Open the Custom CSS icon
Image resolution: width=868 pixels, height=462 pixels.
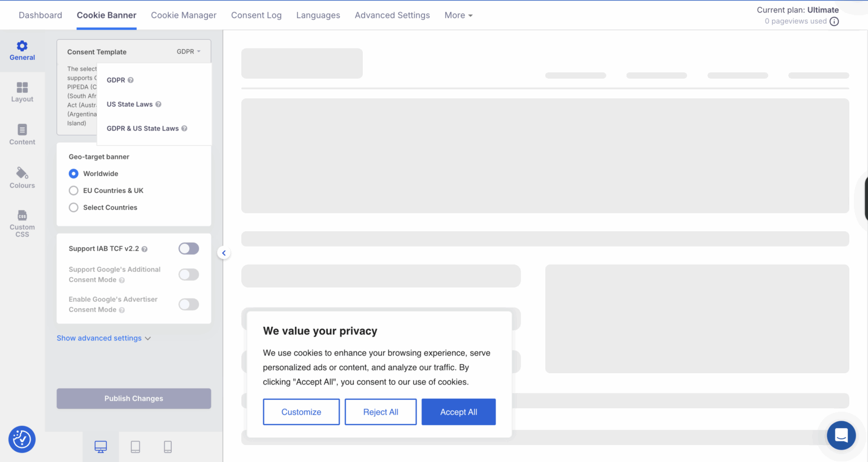tap(22, 216)
